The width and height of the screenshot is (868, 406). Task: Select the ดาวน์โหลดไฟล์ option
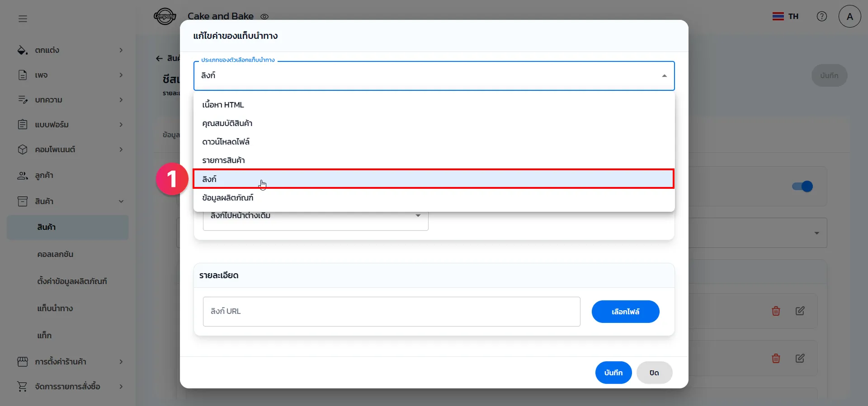pos(226,142)
